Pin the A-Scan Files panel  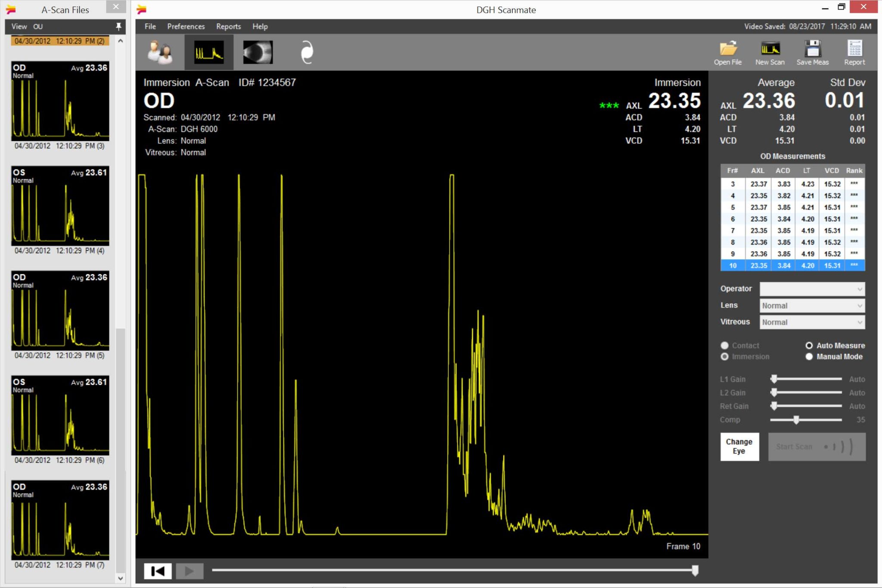coord(118,27)
